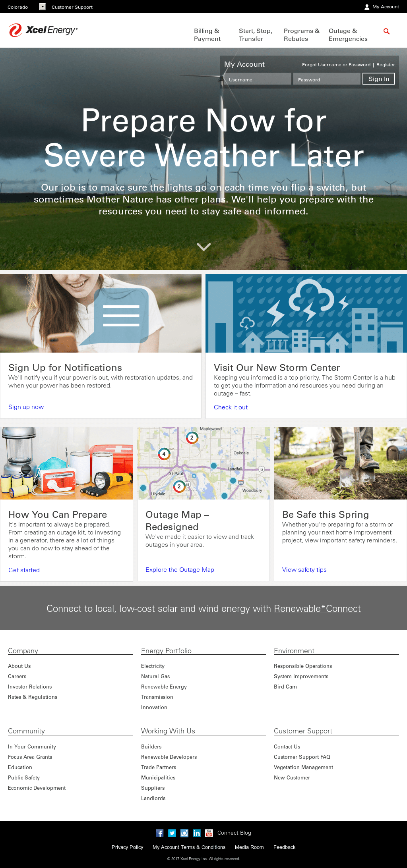Open the Instagram social icon

pos(184,833)
